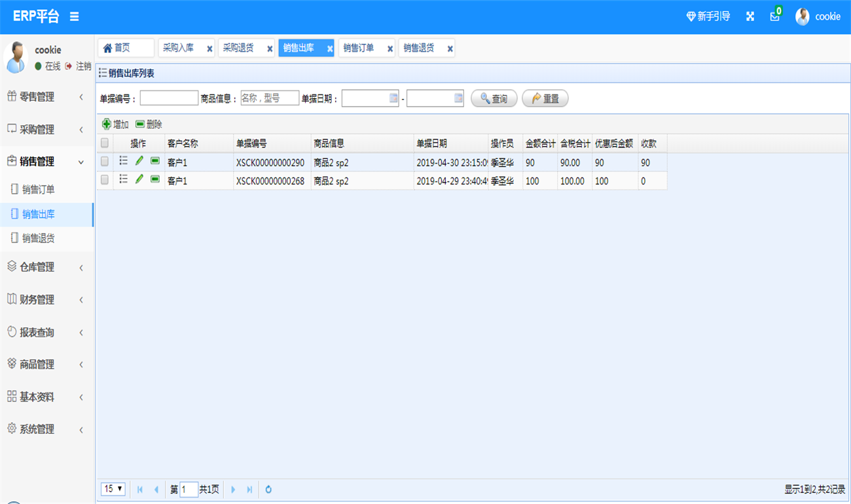Viewport: 851px width, 504px height.
Task: Open the calendar picker for start date
Action: (393, 98)
